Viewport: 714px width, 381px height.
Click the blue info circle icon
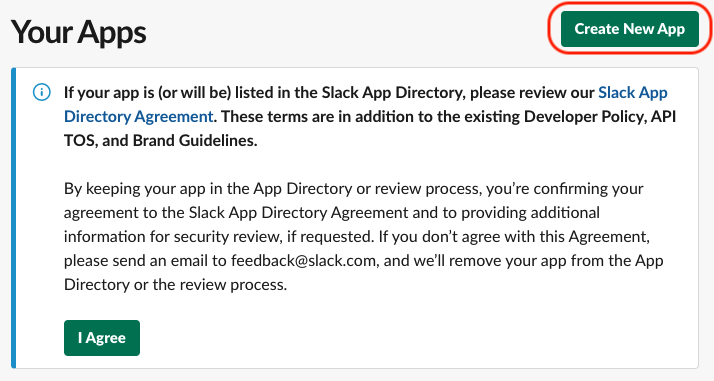pos(42,92)
